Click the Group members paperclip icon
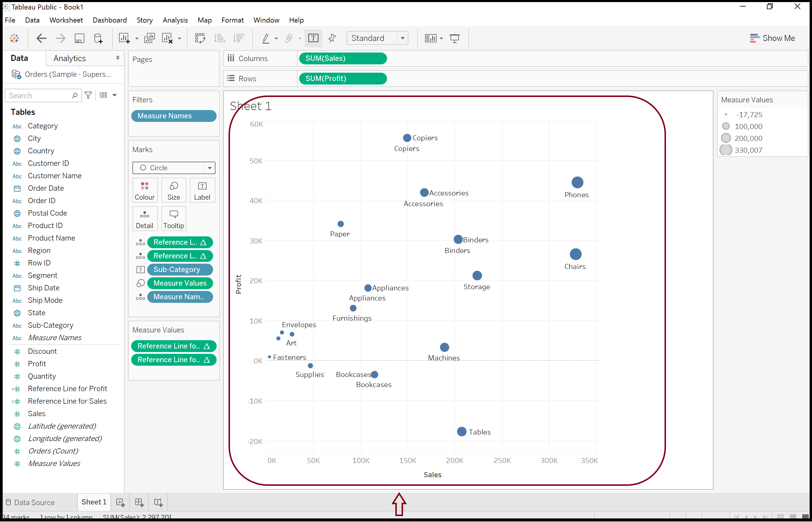This screenshot has width=812, height=522. pyautogui.click(x=289, y=38)
